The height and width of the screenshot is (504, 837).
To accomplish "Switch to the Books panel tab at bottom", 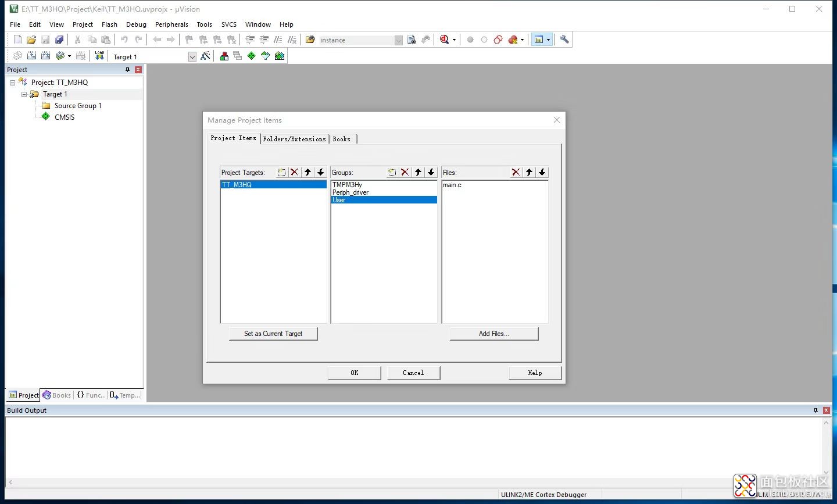I will [56, 395].
